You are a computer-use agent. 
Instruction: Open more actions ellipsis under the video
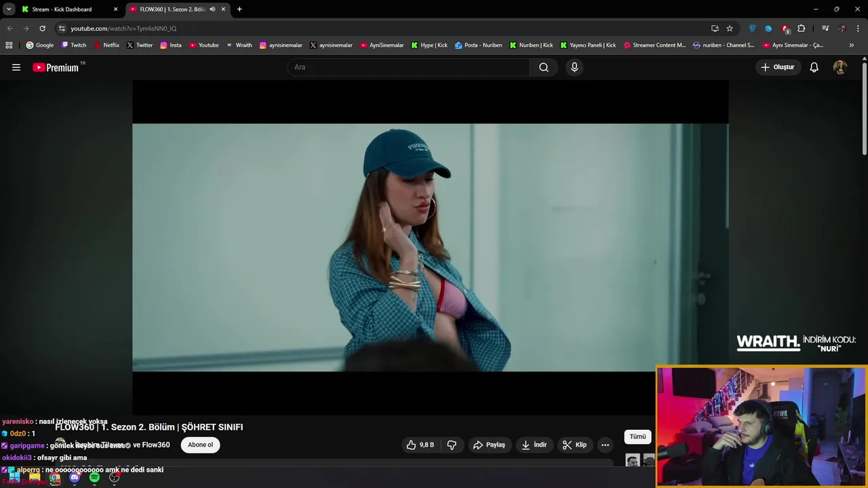[x=605, y=445]
